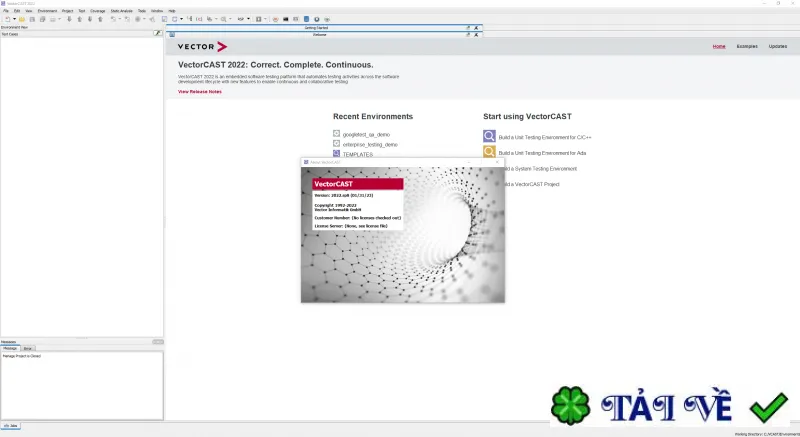This screenshot has width=800, height=437.
Task: Click the VectorCAST splash image in About dialog
Action: [403, 235]
